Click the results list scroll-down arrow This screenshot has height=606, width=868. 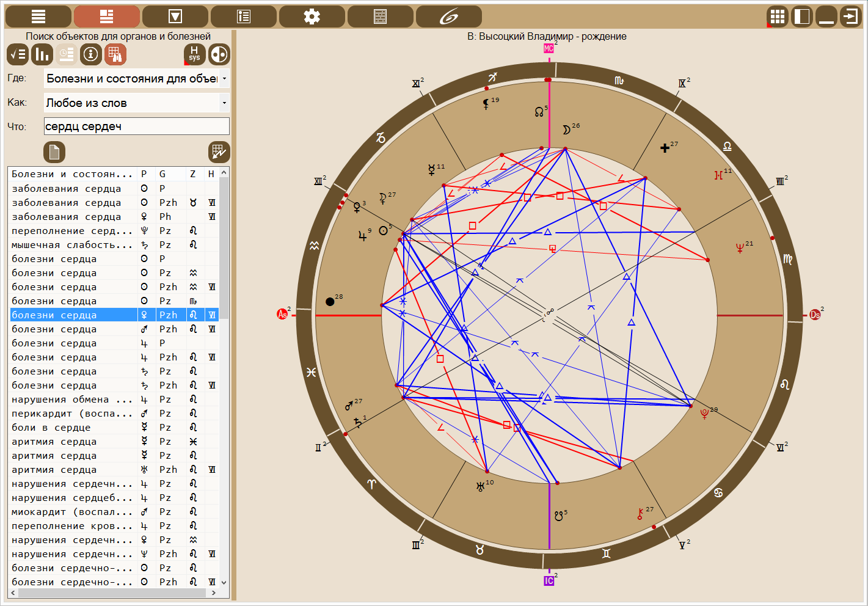click(224, 583)
